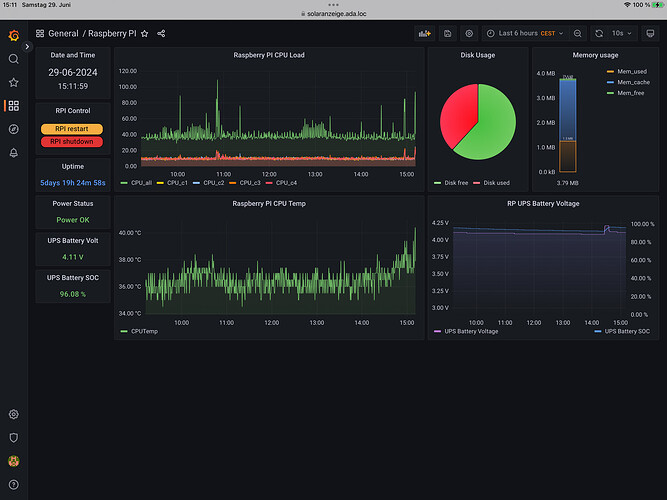Open the Raspberry PI CPU Load panel menu

click(x=269, y=55)
